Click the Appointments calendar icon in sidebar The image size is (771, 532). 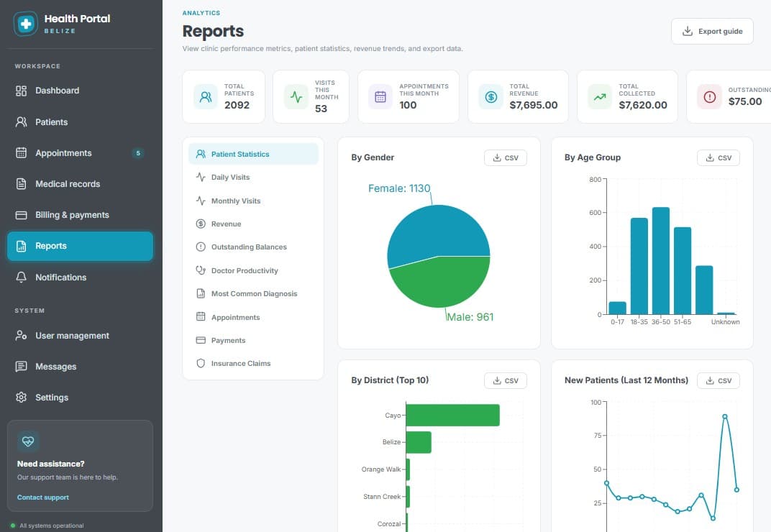21,153
